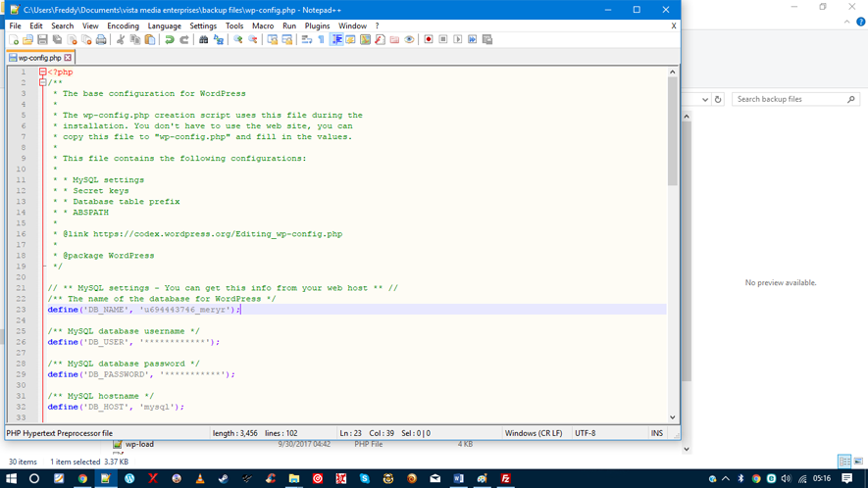This screenshot has height=488, width=868.
Task: Open Folder as Workspace toolbar icon
Action: pos(394,39)
